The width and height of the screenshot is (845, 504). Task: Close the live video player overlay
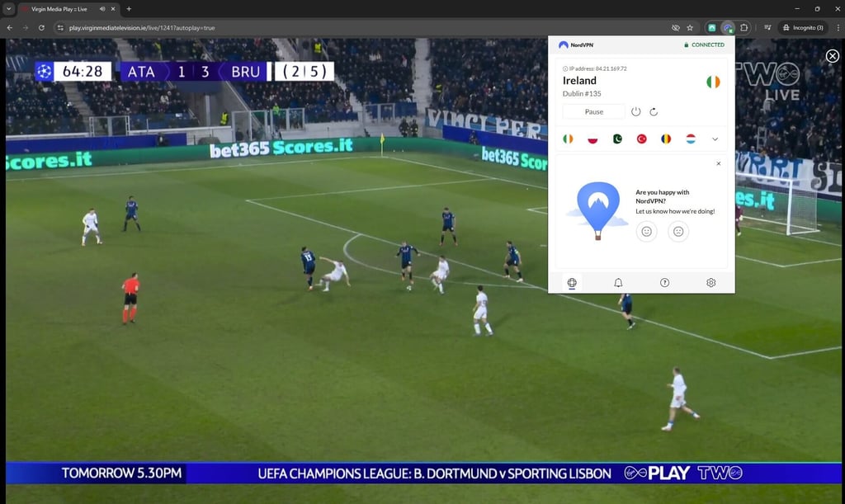point(833,56)
